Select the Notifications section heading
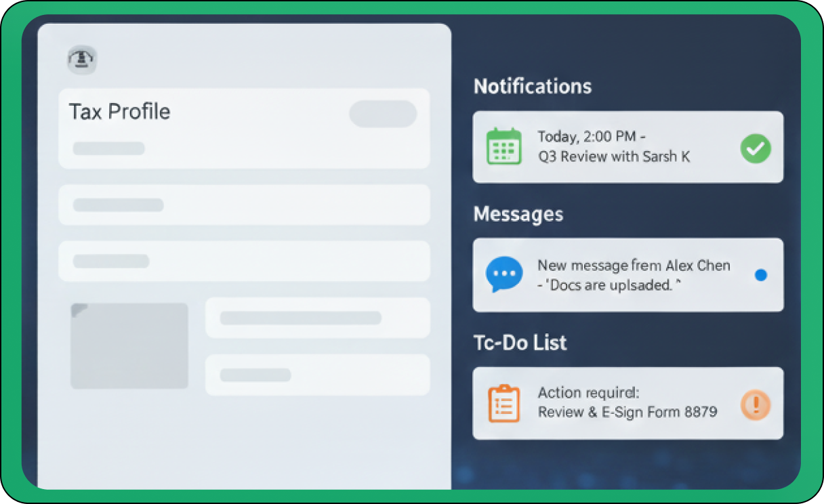This screenshot has height=504, width=824. [x=533, y=87]
